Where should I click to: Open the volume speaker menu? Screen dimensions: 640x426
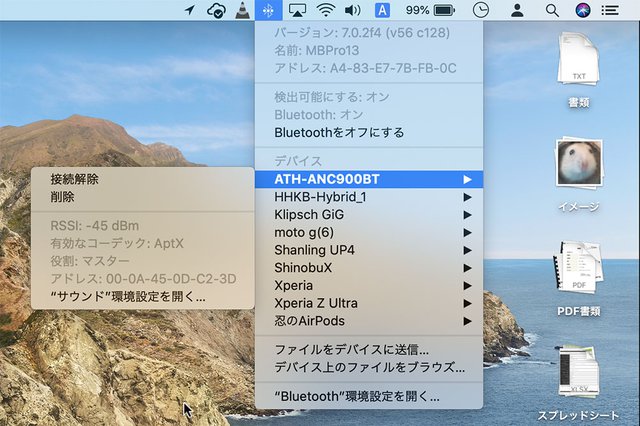(352, 11)
